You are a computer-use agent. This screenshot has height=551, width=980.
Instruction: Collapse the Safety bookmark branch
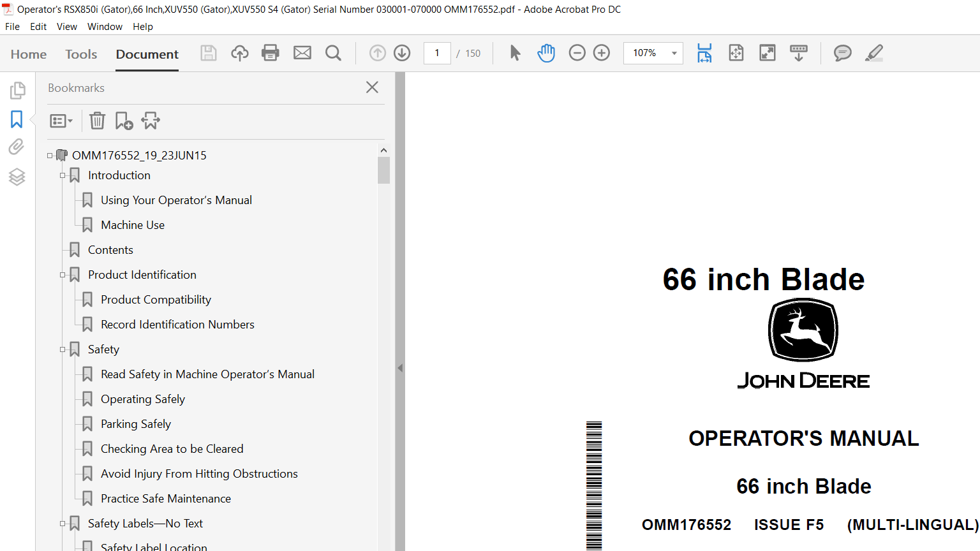63,349
